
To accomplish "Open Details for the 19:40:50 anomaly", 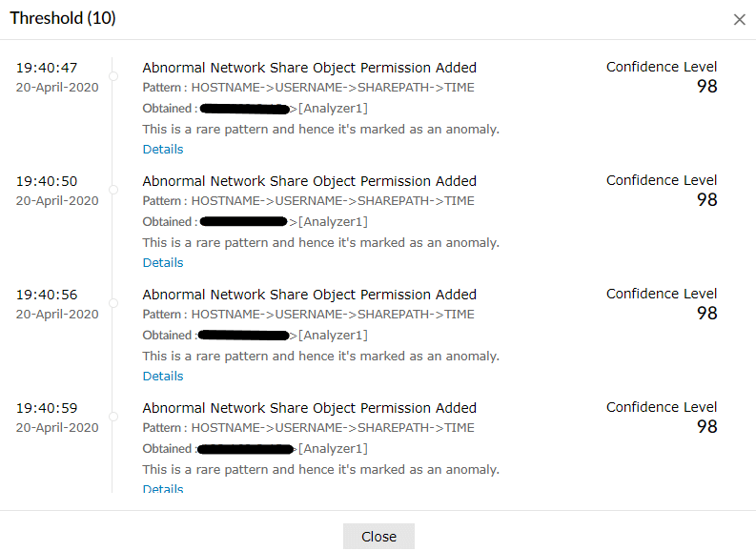I will pos(163,263).
